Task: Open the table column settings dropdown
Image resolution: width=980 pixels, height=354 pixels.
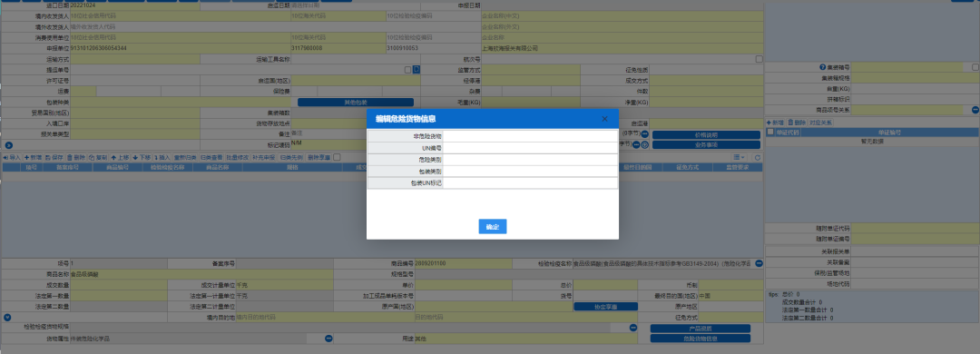Action: 740,158
